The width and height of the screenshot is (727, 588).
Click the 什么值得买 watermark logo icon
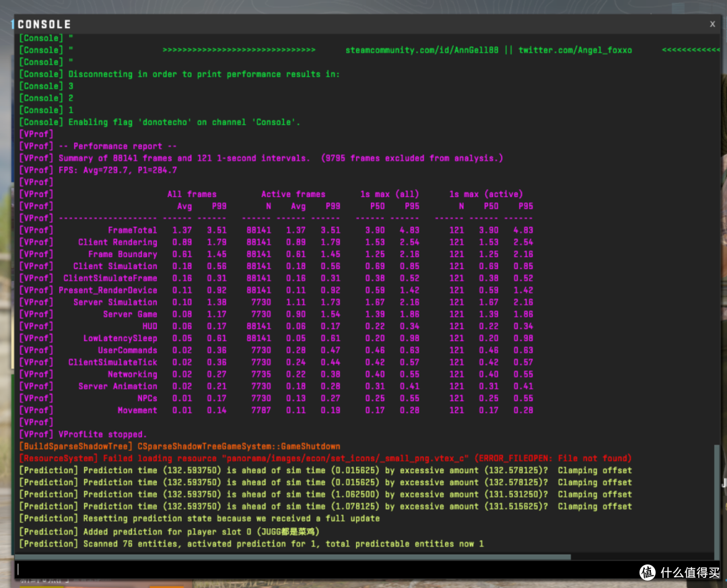[x=648, y=573]
